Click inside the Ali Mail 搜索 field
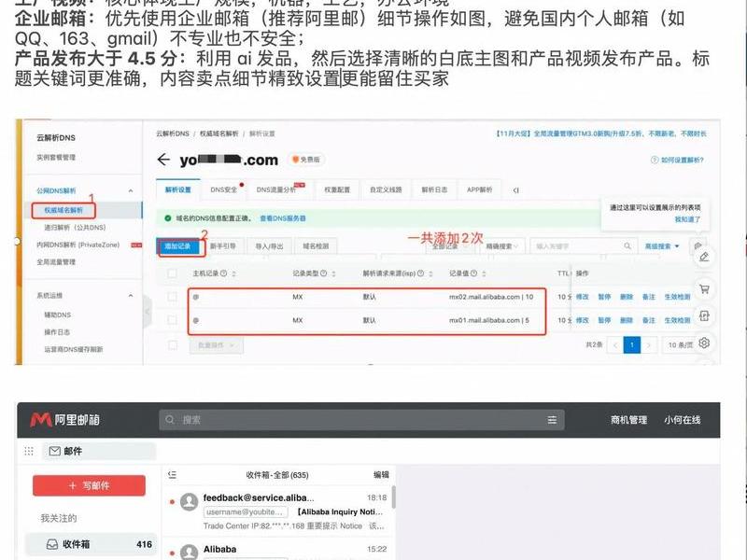This screenshot has width=747, height=560. 362,419
